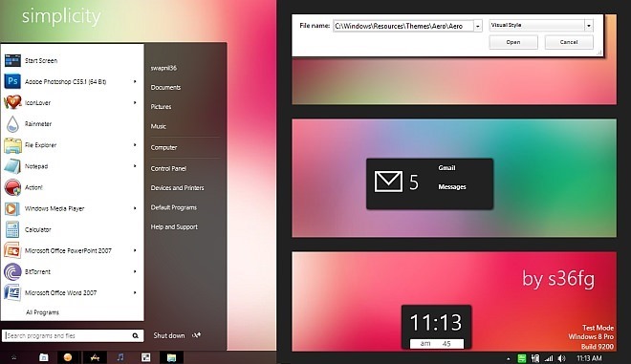Viewport: 631px width, 364px height.
Task: Open Help and Support
Action: (x=174, y=226)
